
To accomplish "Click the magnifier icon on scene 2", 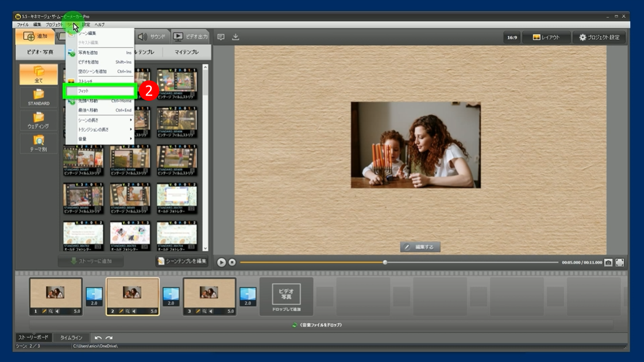I will (x=128, y=311).
